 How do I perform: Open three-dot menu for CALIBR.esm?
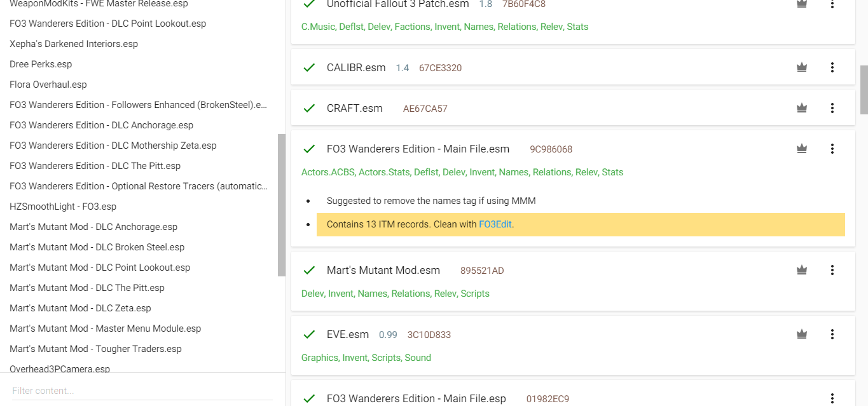pyautogui.click(x=832, y=67)
